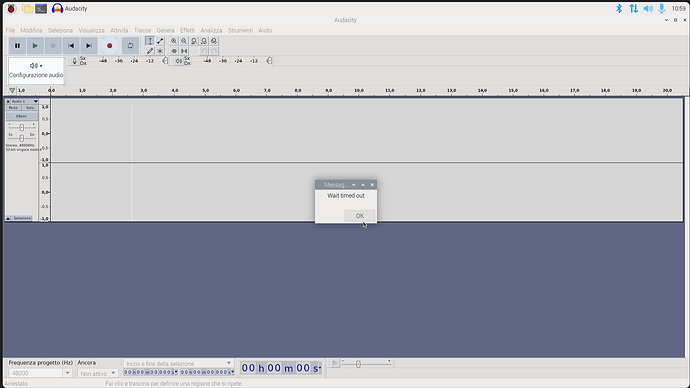The width and height of the screenshot is (690, 388).
Task: Click the Play-at-speed button
Action: click(335, 363)
